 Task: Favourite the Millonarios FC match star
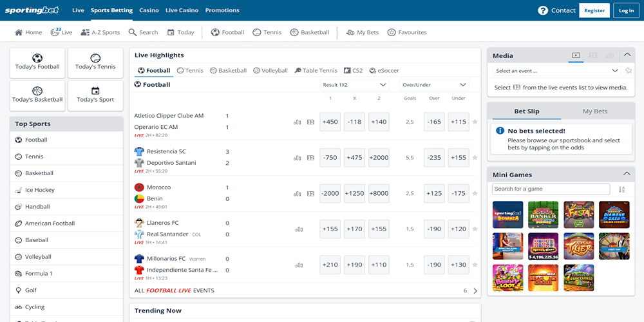475,265
